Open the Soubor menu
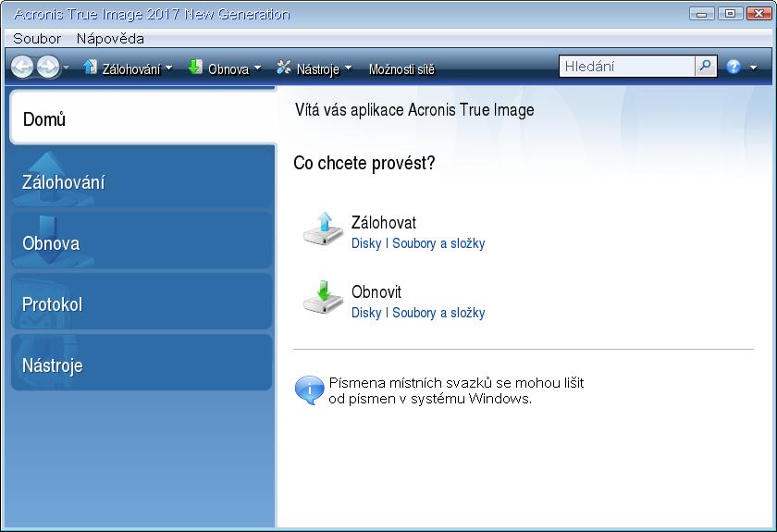This screenshot has width=777, height=532. [x=37, y=39]
